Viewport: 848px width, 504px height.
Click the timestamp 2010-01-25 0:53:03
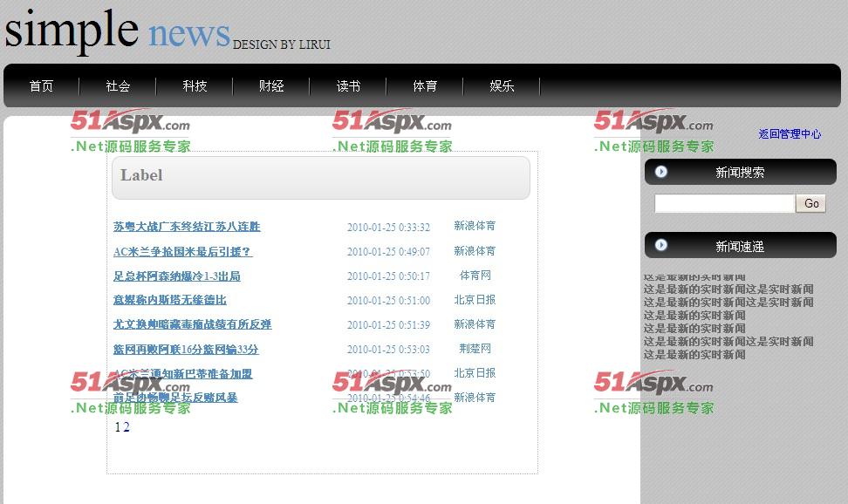[x=388, y=349]
